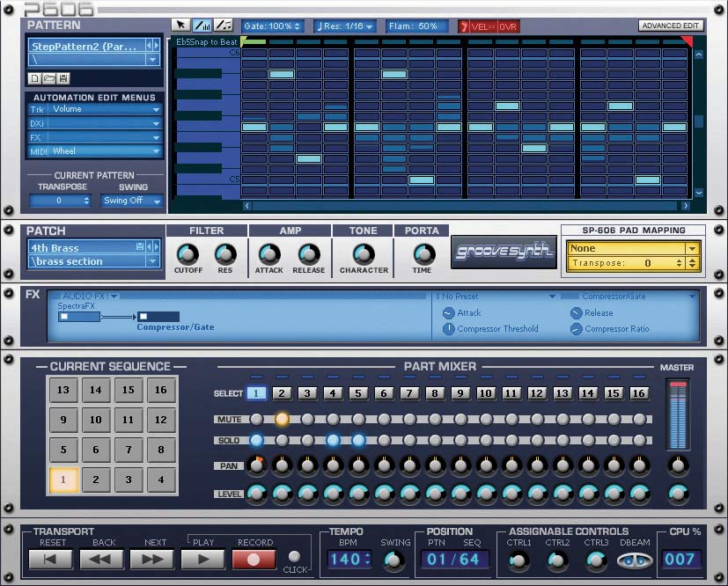Click the Next fast-forward button
The image size is (728, 586).
click(151, 559)
